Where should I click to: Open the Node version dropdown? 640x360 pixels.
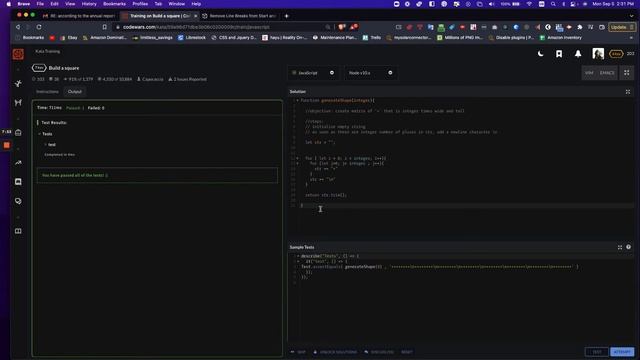(370, 73)
